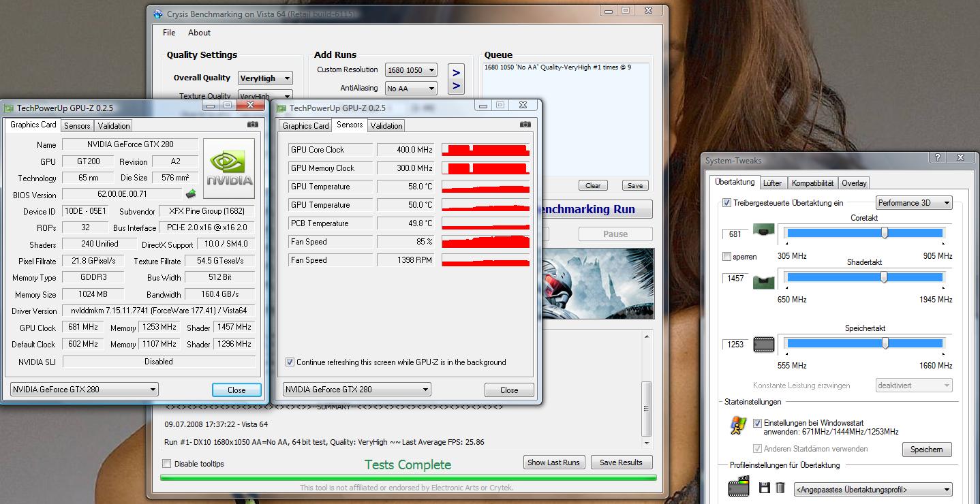Open the File menu
980x504 pixels.
pos(169,33)
